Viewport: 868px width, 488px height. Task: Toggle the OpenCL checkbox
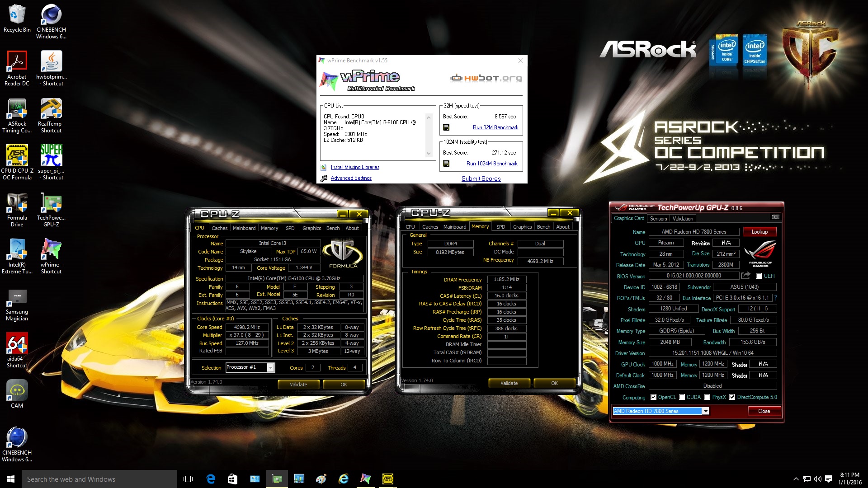pos(653,397)
